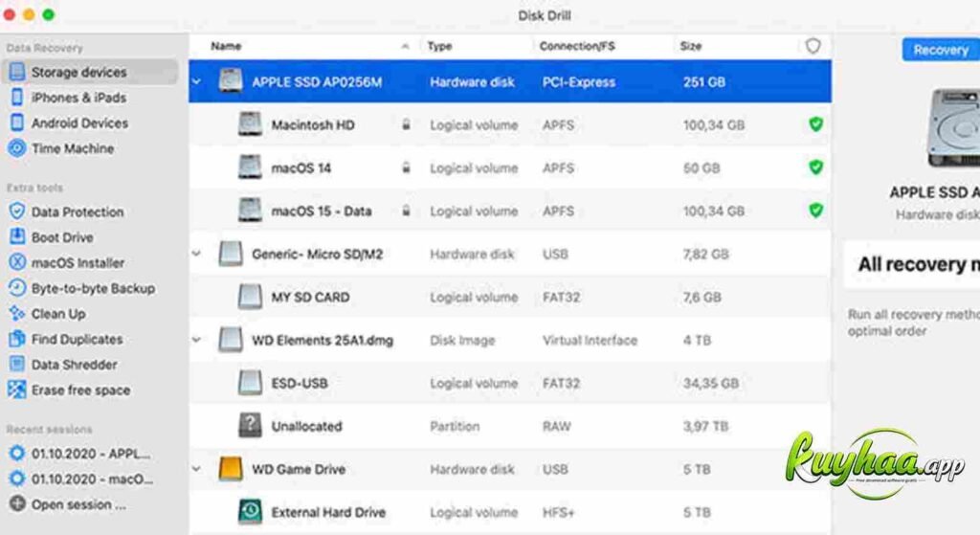Click the Recovery button
Screen dimensions: 980x535
point(941,50)
